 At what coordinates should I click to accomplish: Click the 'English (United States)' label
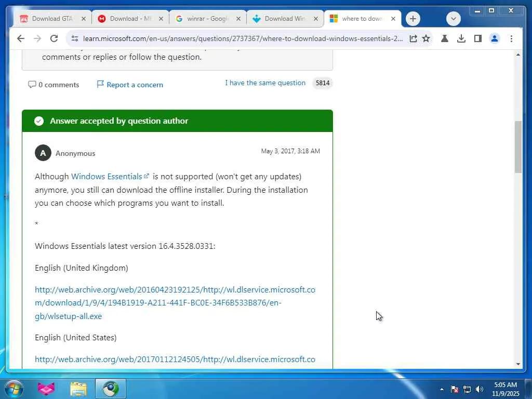(x=76, y=338)
